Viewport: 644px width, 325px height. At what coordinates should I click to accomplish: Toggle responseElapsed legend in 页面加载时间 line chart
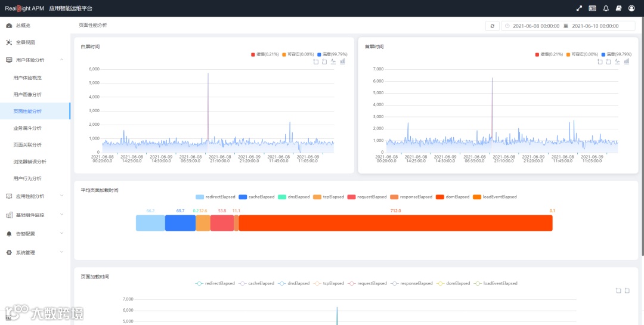tap(411, 283)
